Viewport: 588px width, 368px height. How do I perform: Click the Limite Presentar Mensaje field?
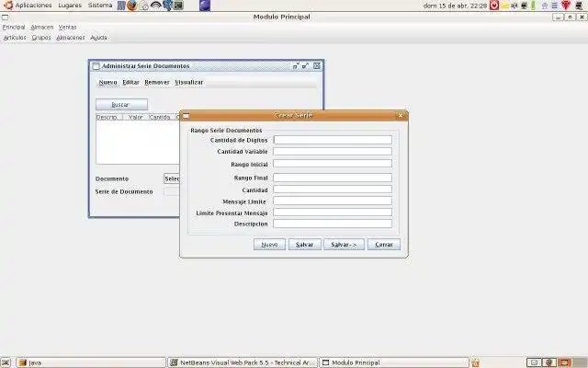click(333, 213)
